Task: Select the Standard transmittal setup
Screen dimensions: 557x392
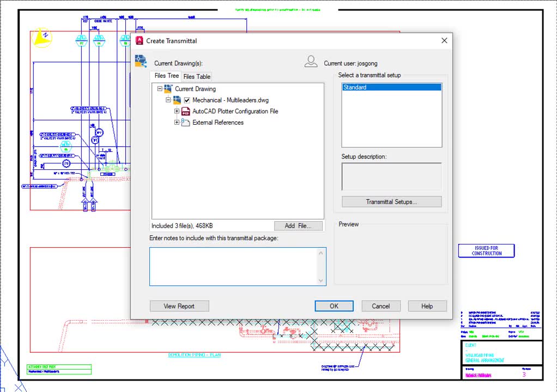Action: pos(391,87)
